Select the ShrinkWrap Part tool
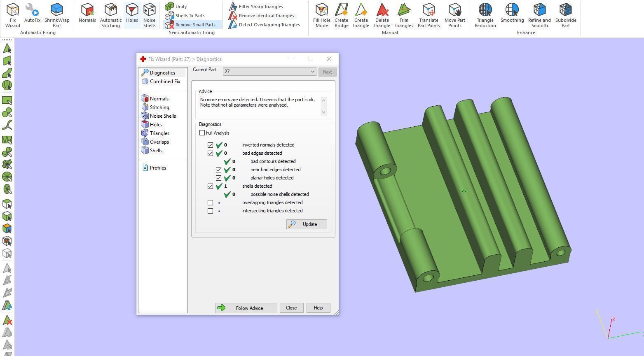 point(57,15)
